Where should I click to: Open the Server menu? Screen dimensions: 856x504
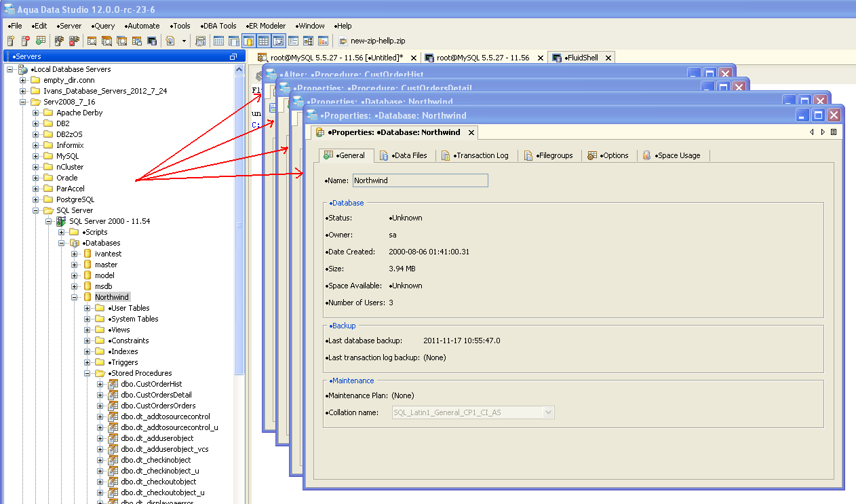69,26
